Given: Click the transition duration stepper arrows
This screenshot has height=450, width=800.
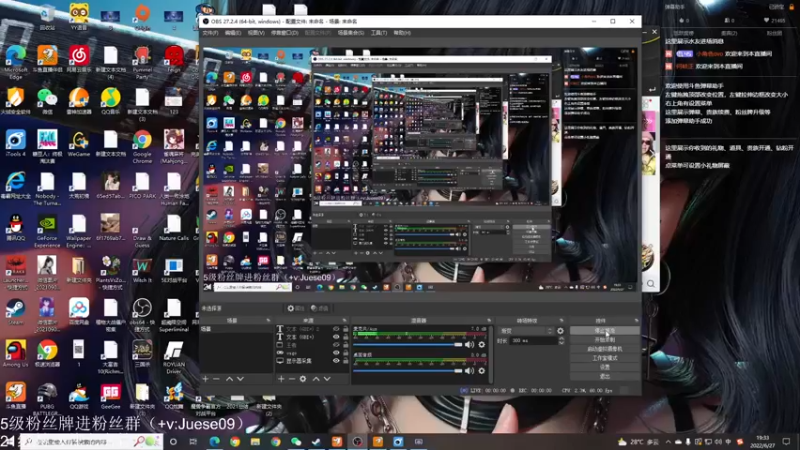Looking at the screenshot, I should click(x=561, y=340).
